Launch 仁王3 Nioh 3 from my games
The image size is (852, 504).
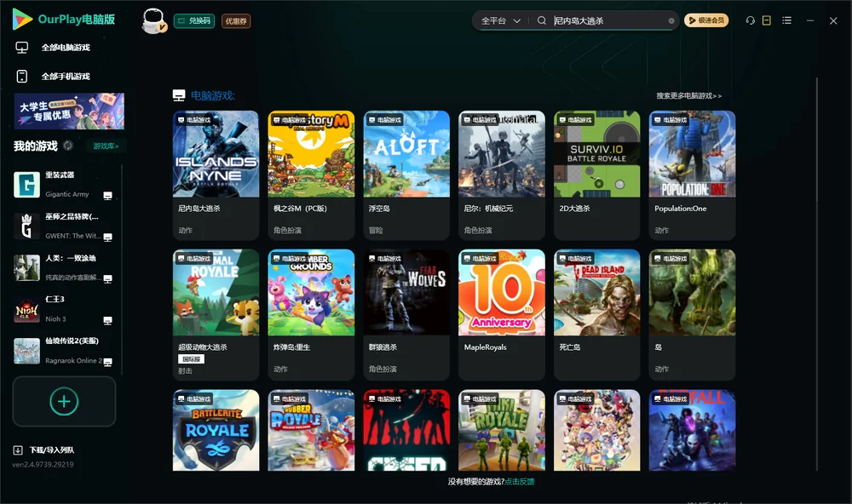(62, 309)
